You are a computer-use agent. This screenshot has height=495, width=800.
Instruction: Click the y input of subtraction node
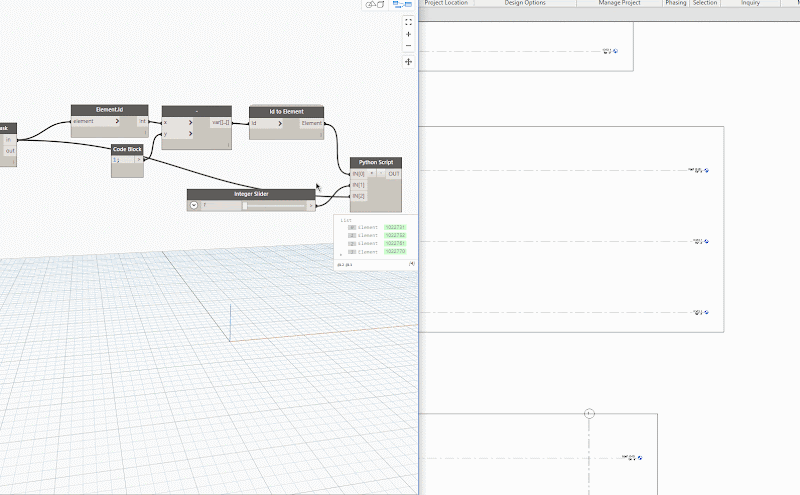[178, 134]
